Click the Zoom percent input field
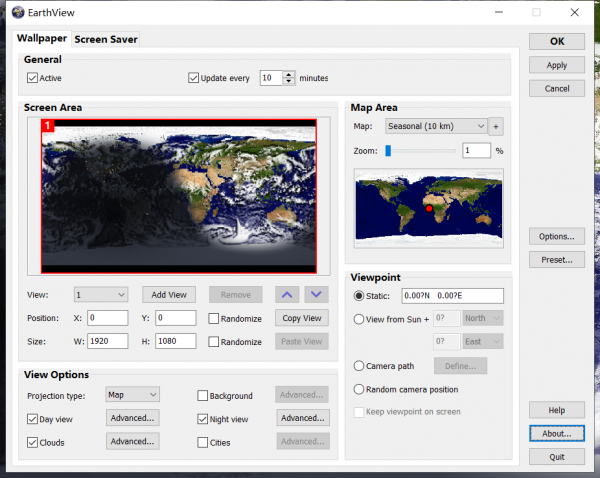Screen dimensions: 600x478 [x=476, y=150]
